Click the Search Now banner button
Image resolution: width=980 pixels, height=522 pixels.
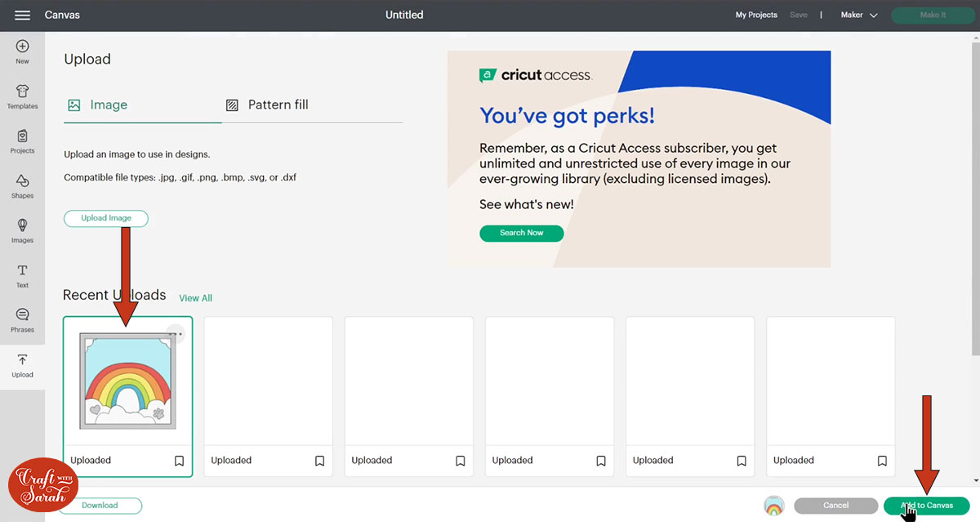point(521,233)
